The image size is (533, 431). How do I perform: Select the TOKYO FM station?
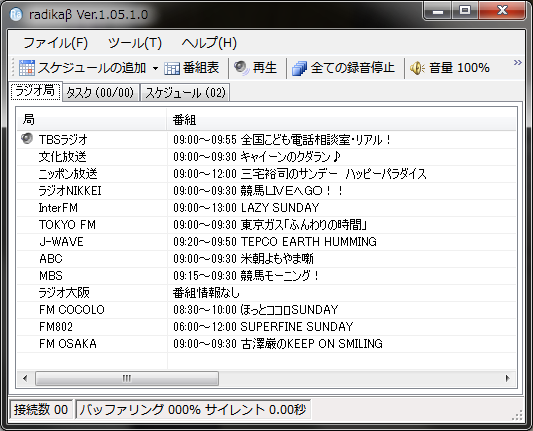[67, 225]
